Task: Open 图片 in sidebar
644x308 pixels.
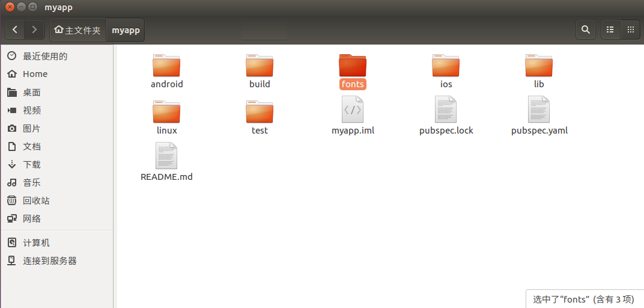Action: click(x=56, y=129)
